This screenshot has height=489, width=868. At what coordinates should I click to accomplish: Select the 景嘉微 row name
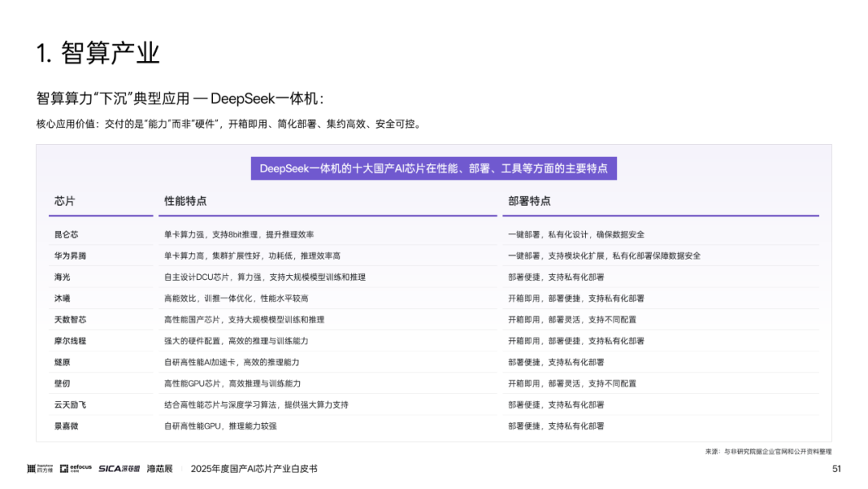[66, 426]
